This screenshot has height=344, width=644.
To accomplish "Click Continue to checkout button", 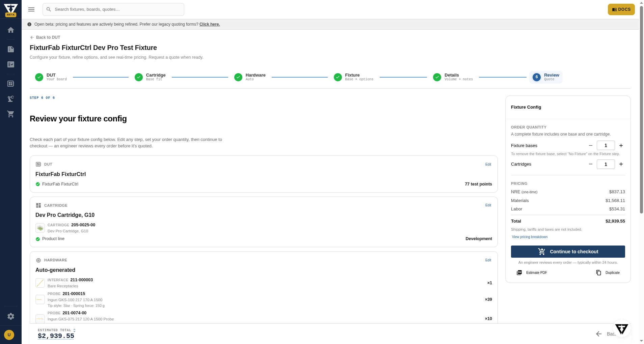I will (x=568, y=252).
